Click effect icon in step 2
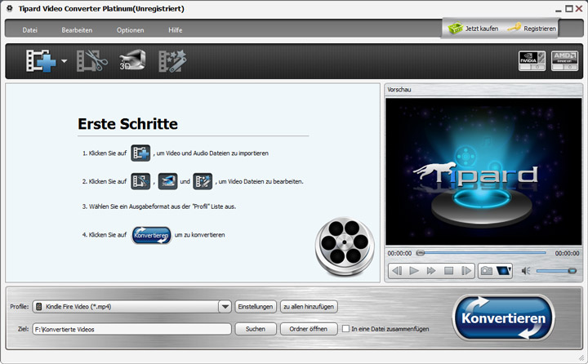The width and height of the screenshot is (588, 364). 203,181
